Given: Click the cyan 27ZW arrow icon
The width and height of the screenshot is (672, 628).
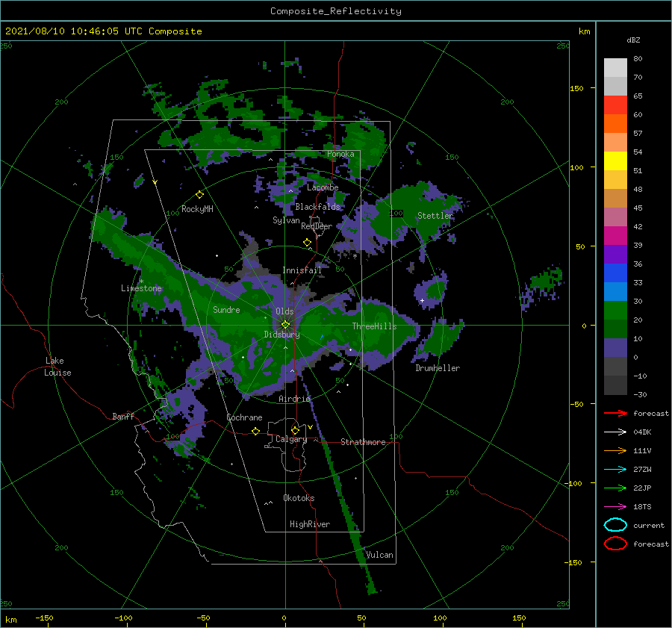Looking at the screenshot, I should (615, 469).
